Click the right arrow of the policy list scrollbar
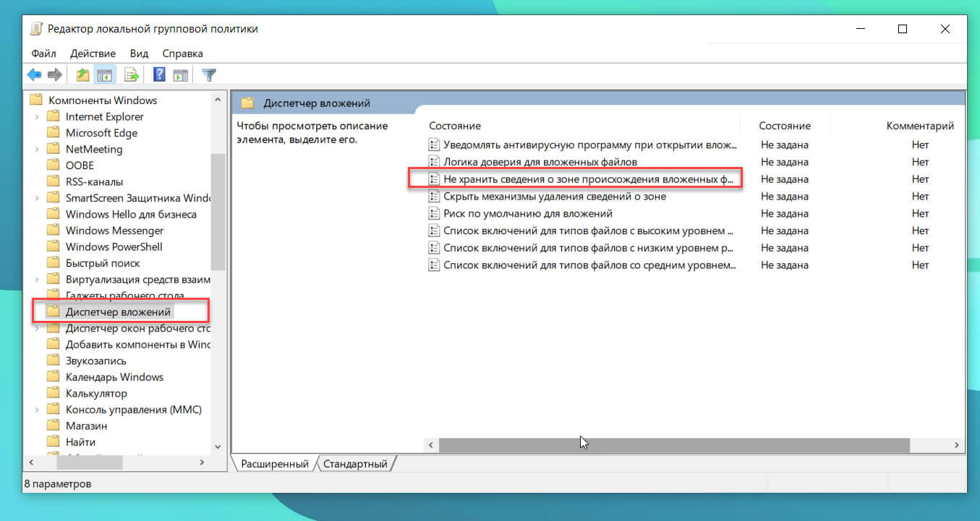Image resolution: width=980 pixels, height=521 pixels. tap(957, 445)
